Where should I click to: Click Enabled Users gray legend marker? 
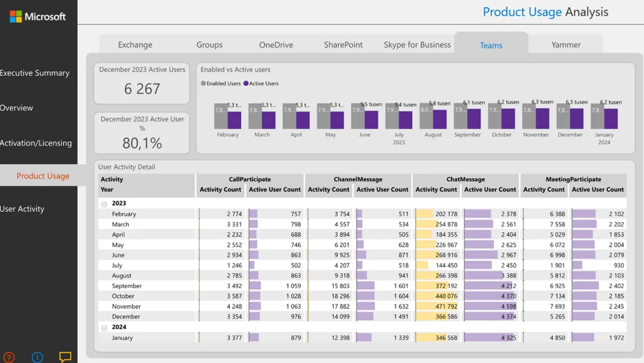coord(203,83)
